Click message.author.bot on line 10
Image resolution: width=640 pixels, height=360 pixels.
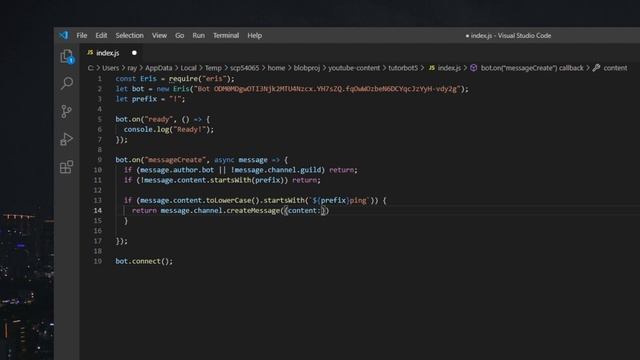click(177, 170)
